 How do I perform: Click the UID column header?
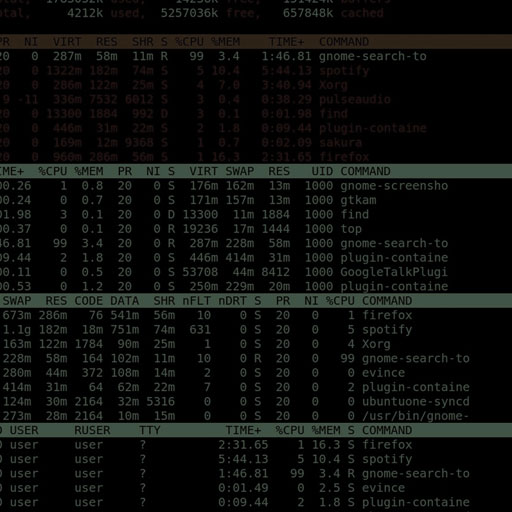(322, 171)
